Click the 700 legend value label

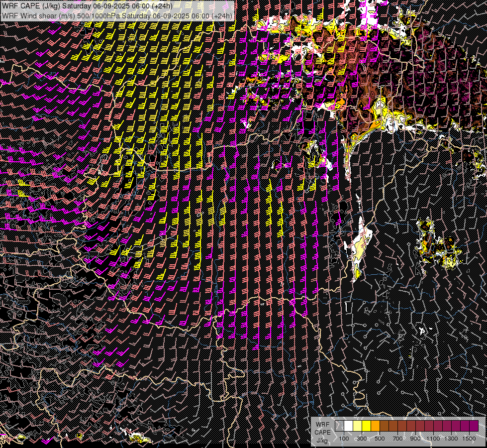click(397, 439)
